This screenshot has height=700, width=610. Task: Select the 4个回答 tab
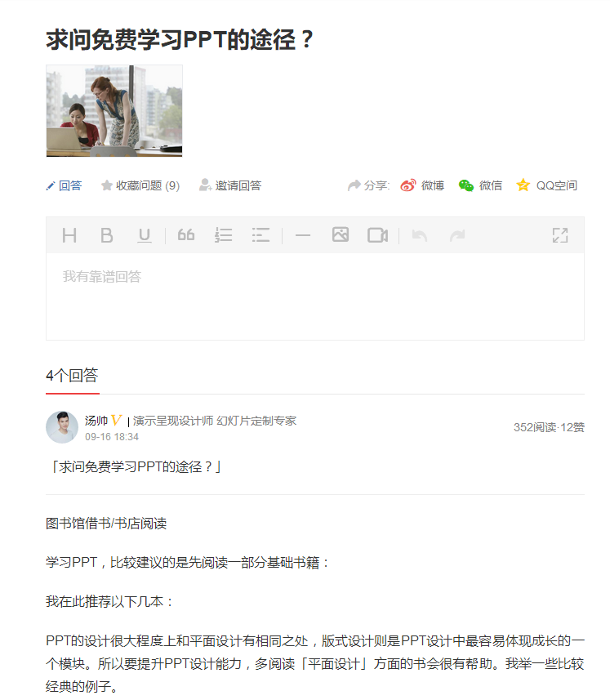[x=72, y=376]
